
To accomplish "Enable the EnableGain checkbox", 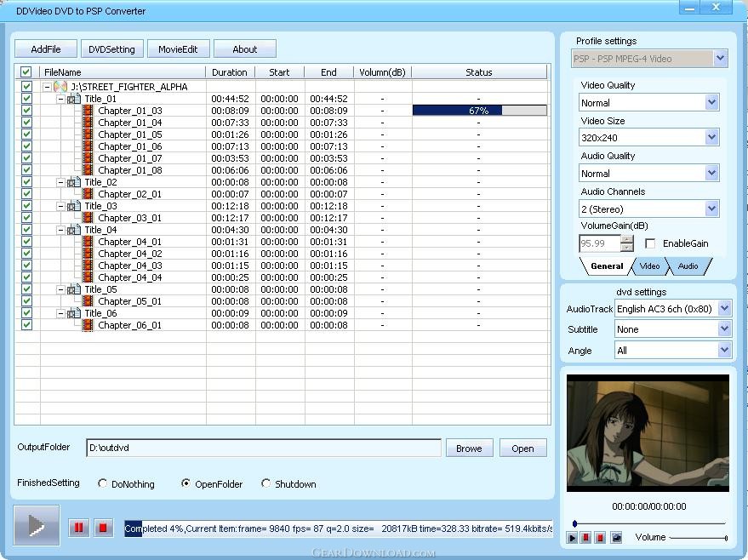I will [x=650, y=243].
